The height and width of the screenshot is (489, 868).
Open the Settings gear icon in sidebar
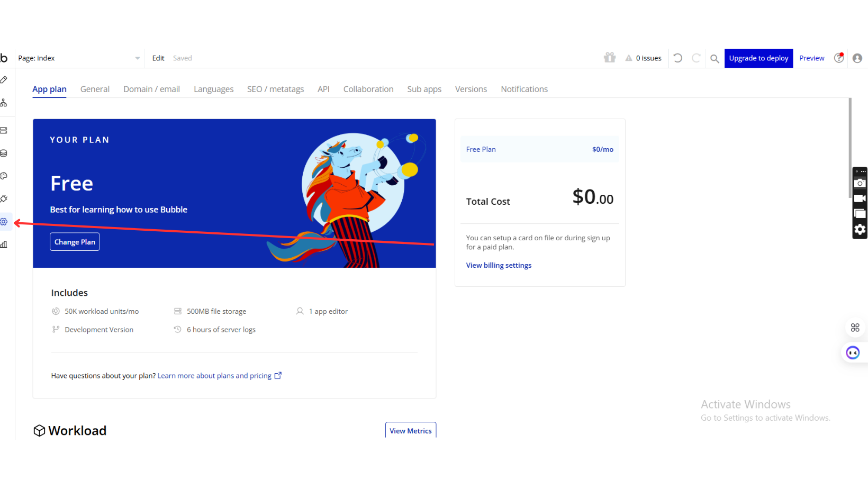tap(4, 222)
